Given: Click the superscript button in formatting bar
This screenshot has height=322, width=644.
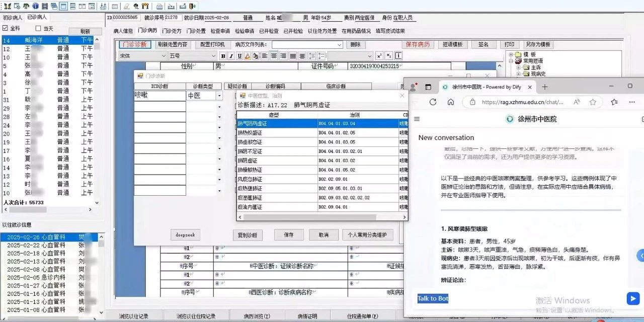Looking at the screenshot, I should click(x=379, y=56).
